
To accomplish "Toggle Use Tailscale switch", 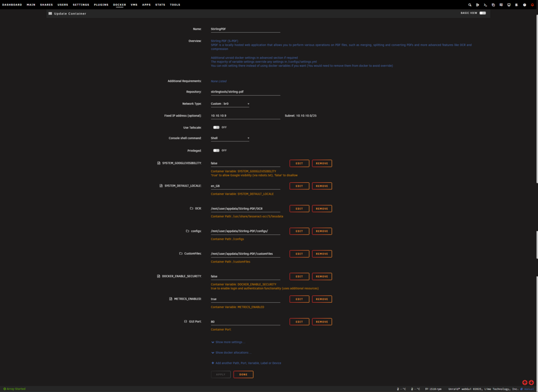I will tap(216, 127).
